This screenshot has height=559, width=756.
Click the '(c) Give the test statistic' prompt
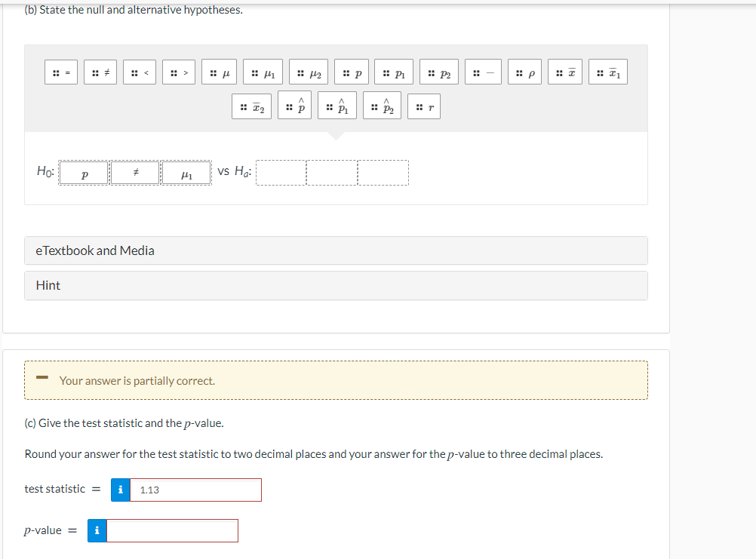click(124, 423)
